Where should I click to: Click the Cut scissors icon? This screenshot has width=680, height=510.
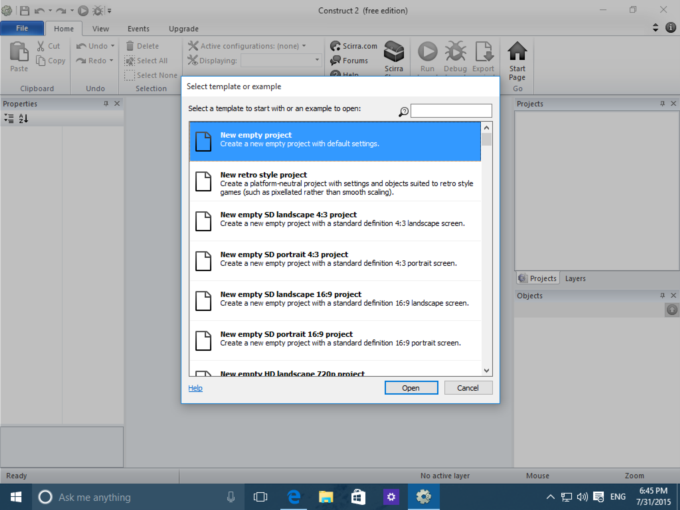[41, 46]
